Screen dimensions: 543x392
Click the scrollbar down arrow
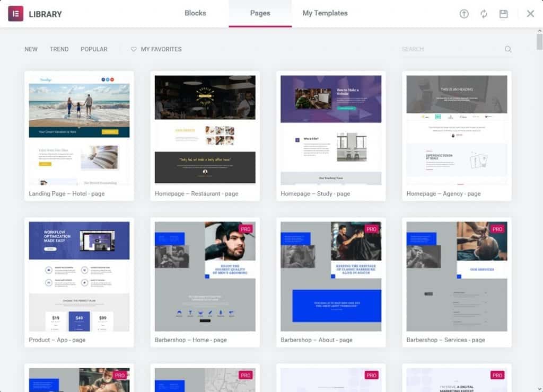539,389
